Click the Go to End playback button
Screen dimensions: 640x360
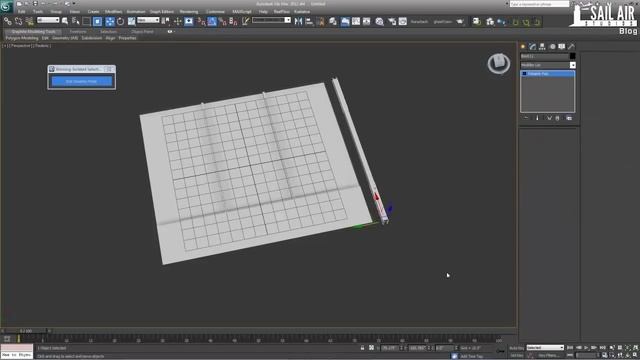click(x=602, y=348)
